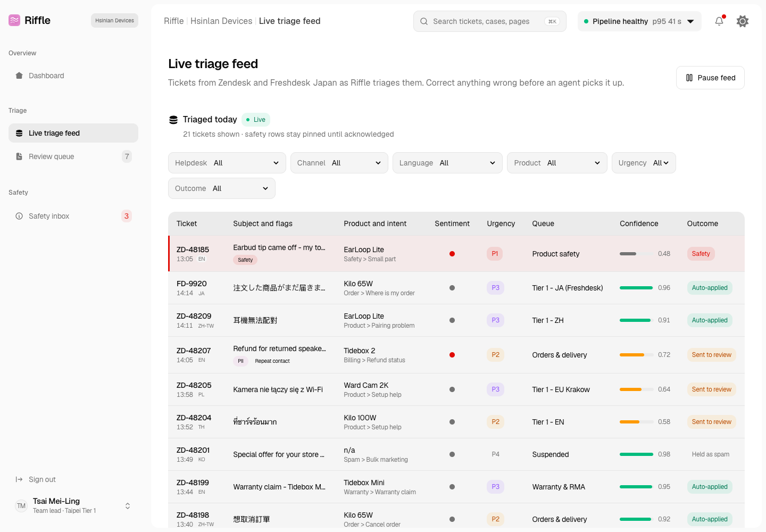
Task: Open Safety inbox in sidebar
Action: (x=73, y=216)
